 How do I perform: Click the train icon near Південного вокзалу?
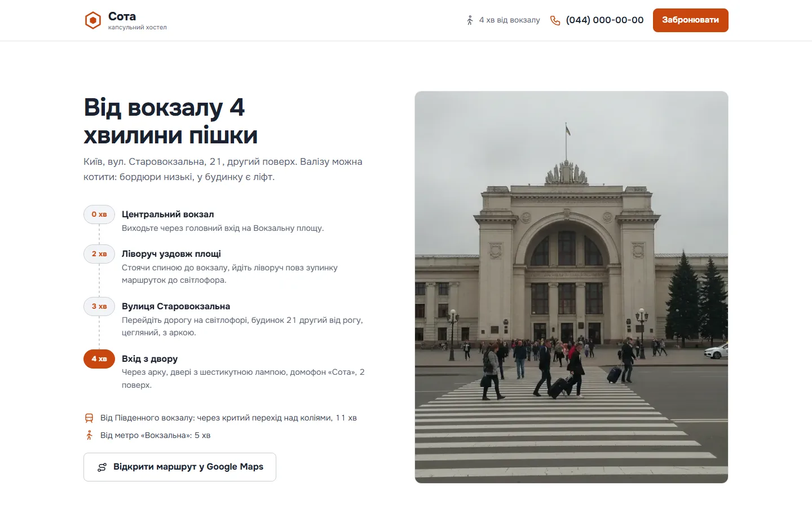point(89,418)
